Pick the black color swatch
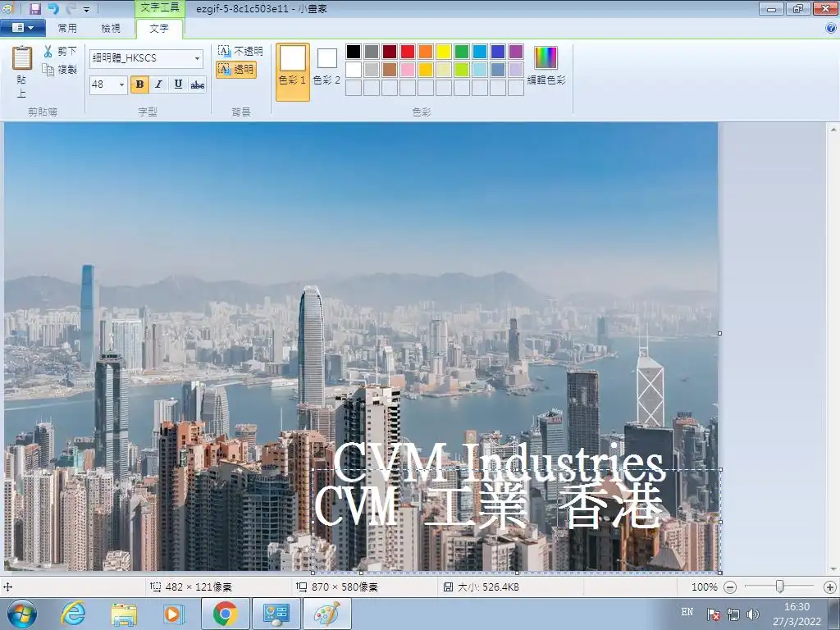This screenshot has height=630, width=840. coord(354,52)
